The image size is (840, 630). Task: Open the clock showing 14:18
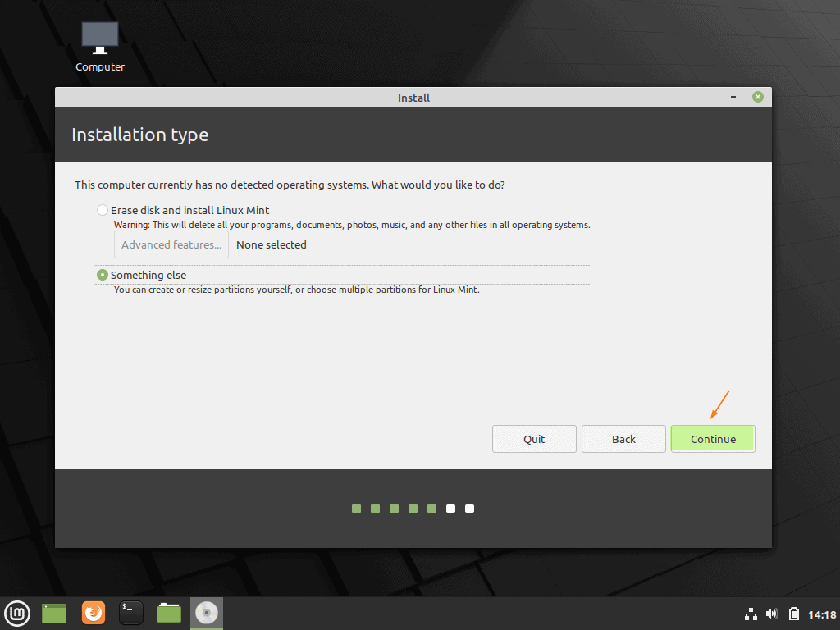tap(822, 614)
